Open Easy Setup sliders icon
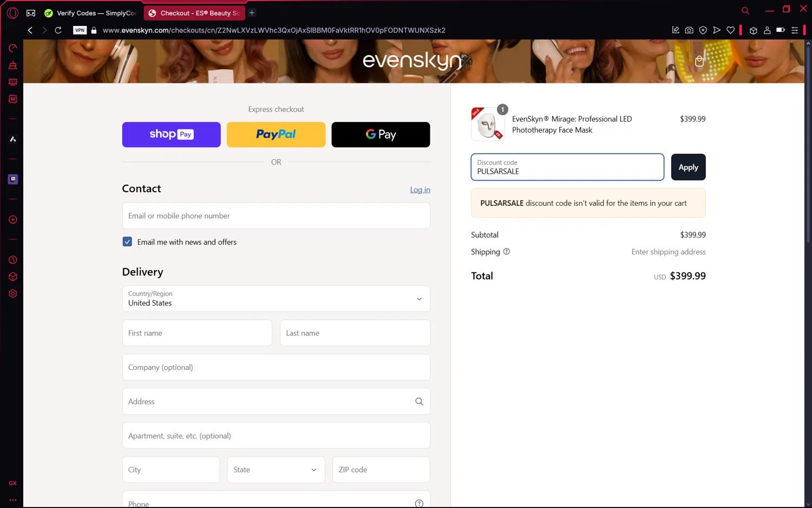 coord(795,30)
